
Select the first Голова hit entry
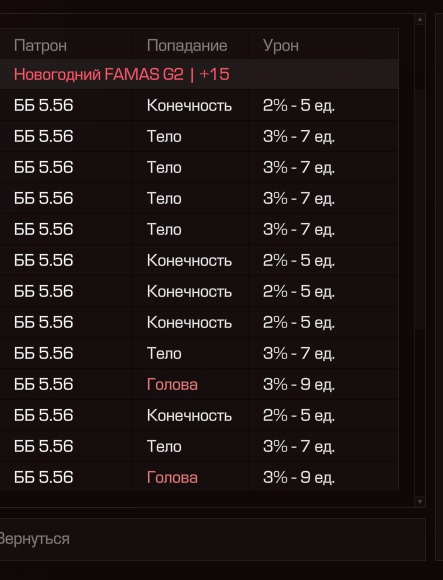pyautogui.click(x=172, y=384)
